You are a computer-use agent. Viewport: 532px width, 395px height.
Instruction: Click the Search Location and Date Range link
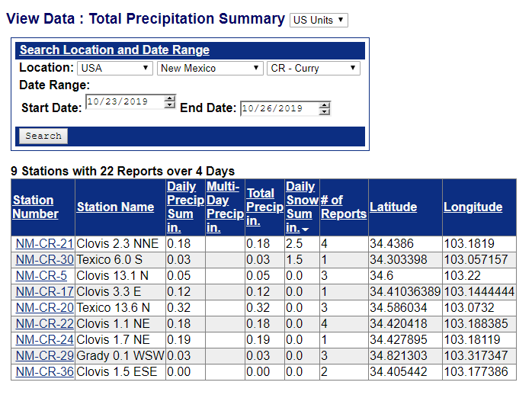[114, 50]
